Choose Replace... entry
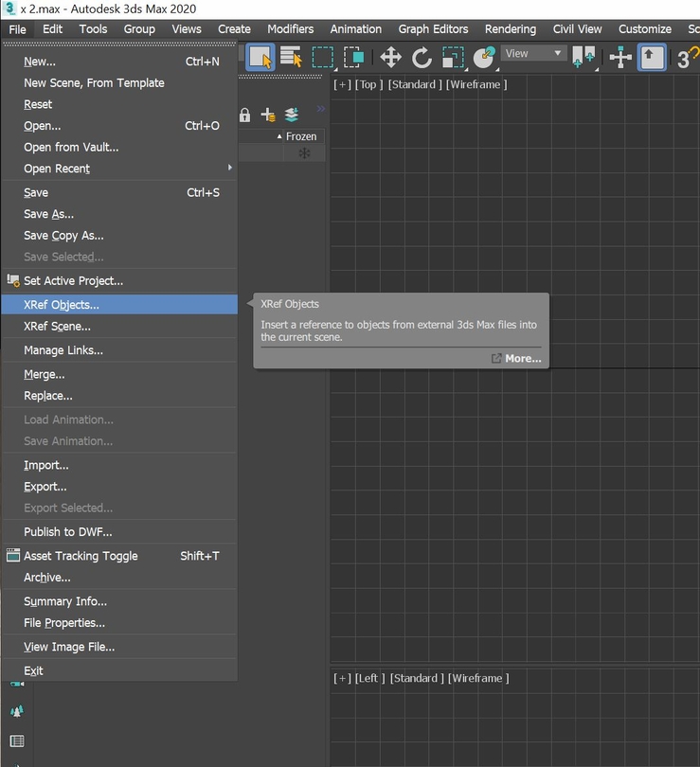 click(x=120, y=396)
